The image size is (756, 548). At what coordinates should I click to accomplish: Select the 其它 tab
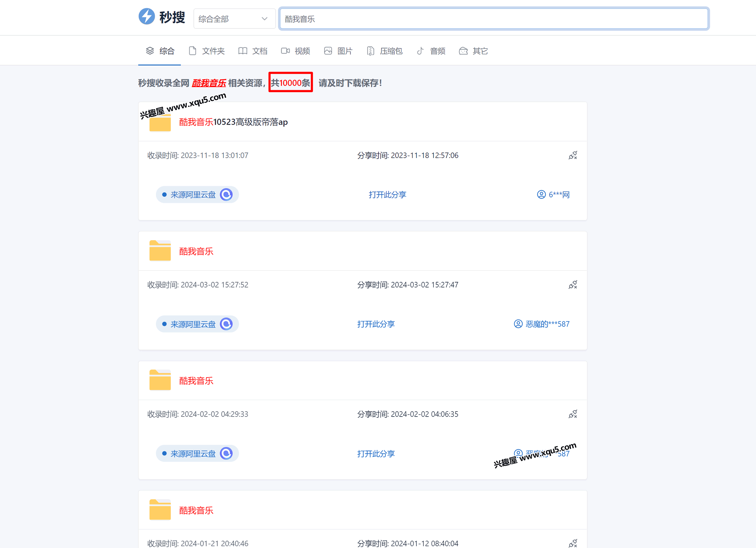pos(473,51)
